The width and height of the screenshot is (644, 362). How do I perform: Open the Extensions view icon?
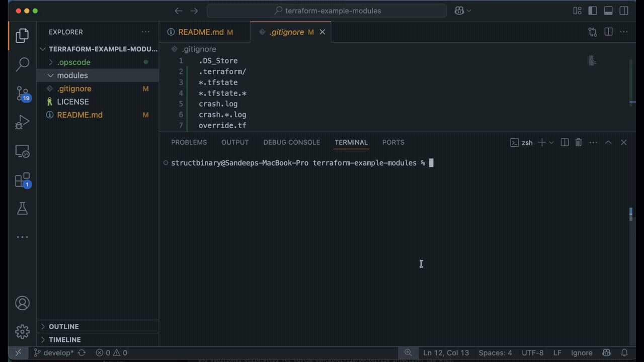click(22, 180)
